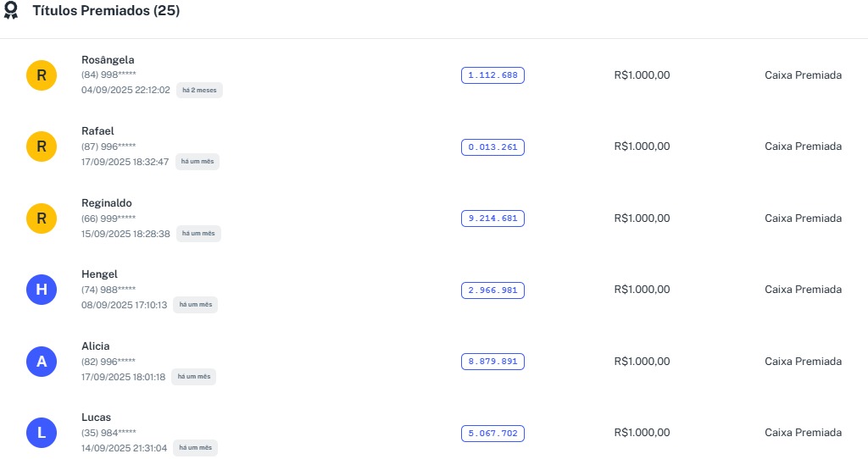Select ticket number 2.966.981 badge
This screenshot has height=459, width=868.
click(x=492, y=290)
